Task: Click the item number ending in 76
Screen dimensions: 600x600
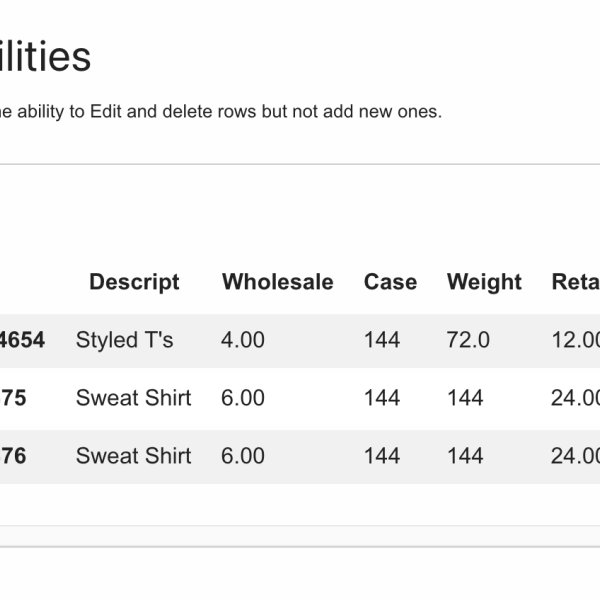Action: coord(14,456)
